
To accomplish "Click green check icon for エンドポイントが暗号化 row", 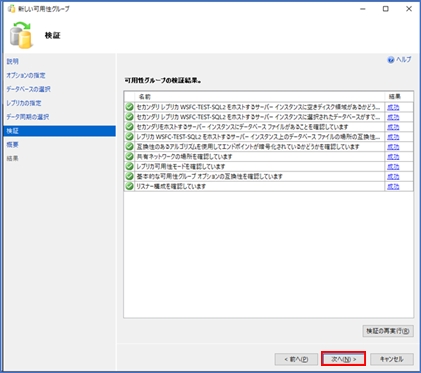I will point(129,147).
